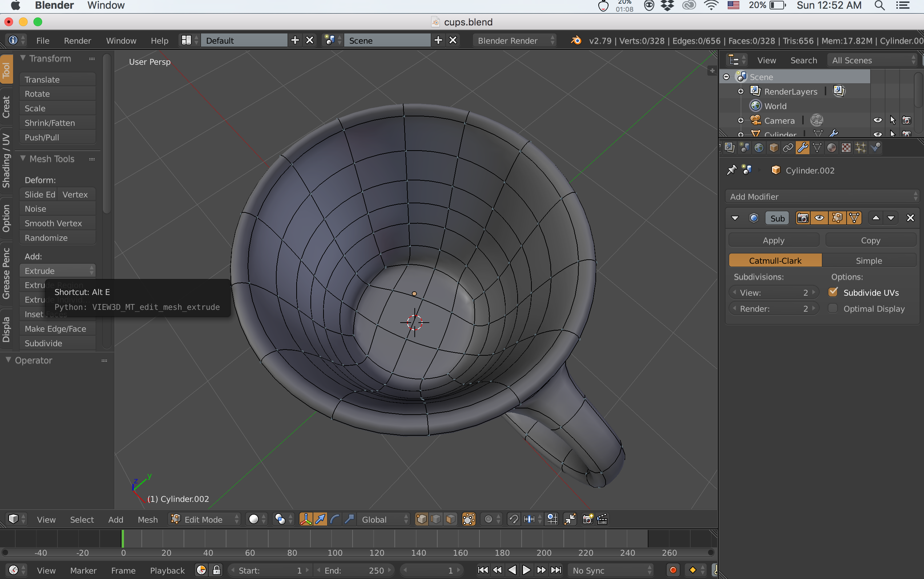Open the World properties globe icon

759,148
